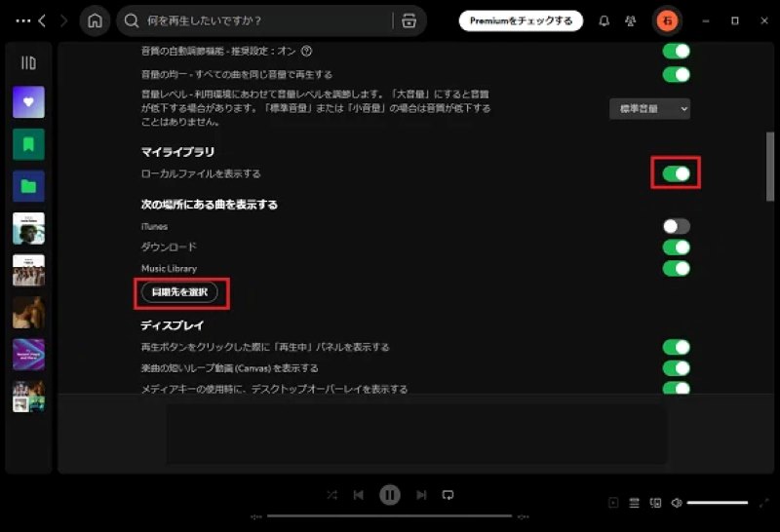This screenshot has width=780, height=532.
Task: Toggle ローカルファイルを表示する switch
Action: pyautogui.click(x=676, y=173)
